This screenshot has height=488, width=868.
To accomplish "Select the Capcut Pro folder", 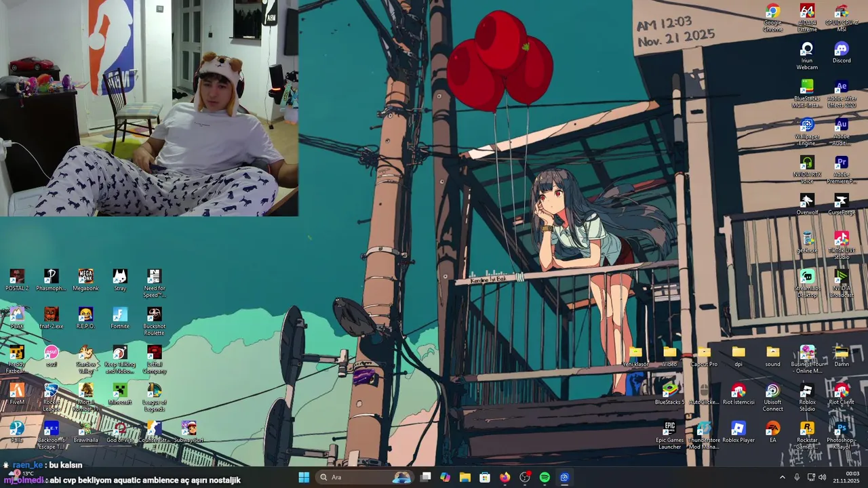I will click(704, 355).
